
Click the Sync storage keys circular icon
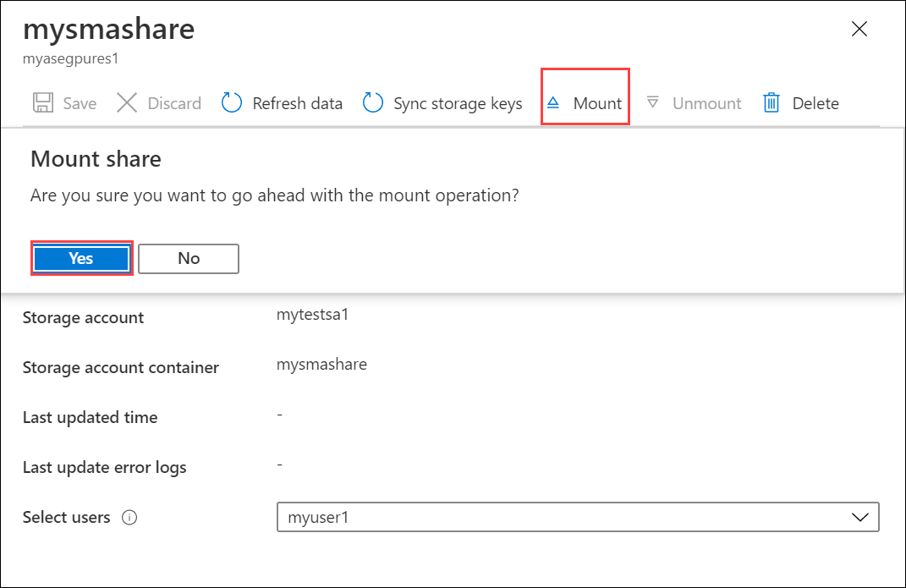click(373, 103)
